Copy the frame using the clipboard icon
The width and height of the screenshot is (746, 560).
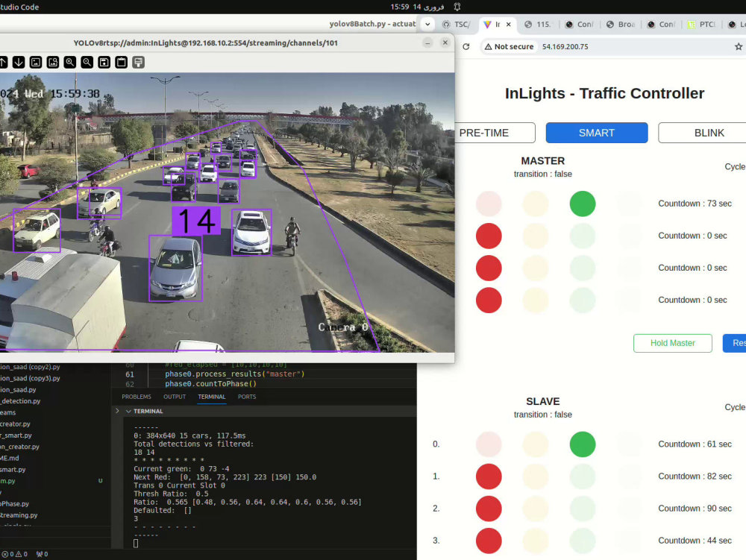(x=120, y=62)
